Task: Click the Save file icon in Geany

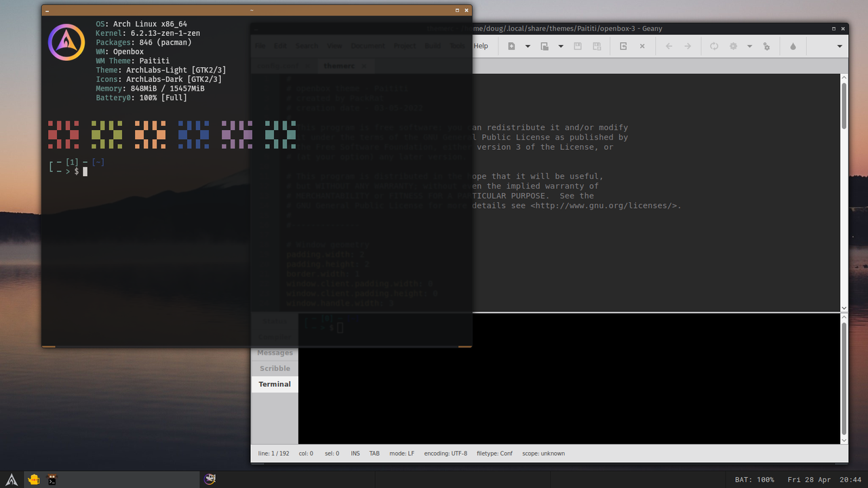Action: 578,46
